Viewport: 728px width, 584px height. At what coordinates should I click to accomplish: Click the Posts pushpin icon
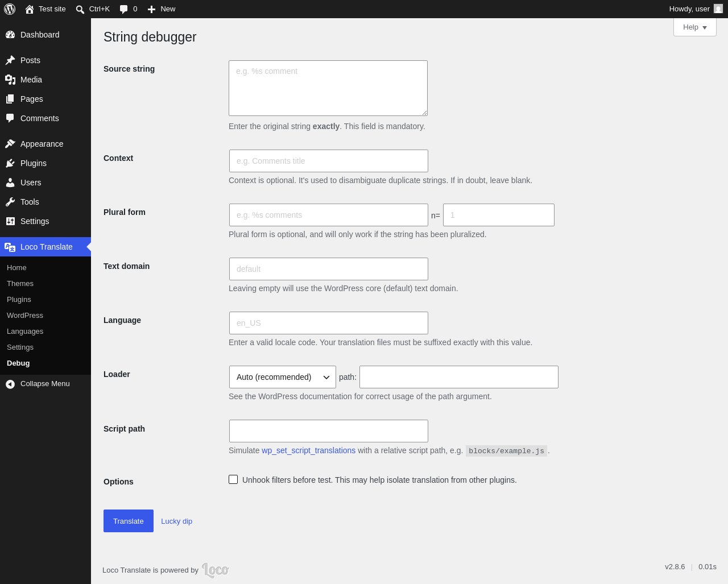10,60
